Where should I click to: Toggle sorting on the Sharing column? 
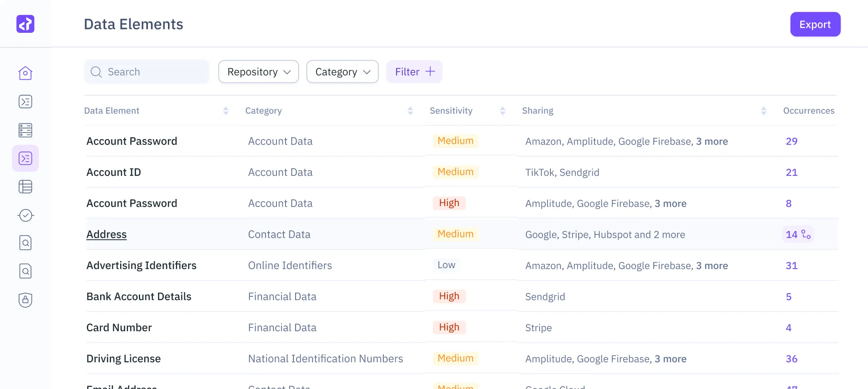coord(763,111)
